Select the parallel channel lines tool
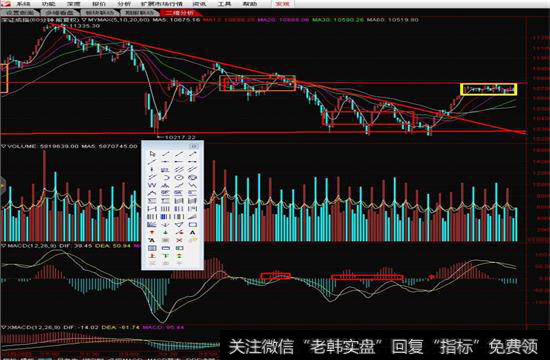550x360 pixels. (x=179, y=170)
